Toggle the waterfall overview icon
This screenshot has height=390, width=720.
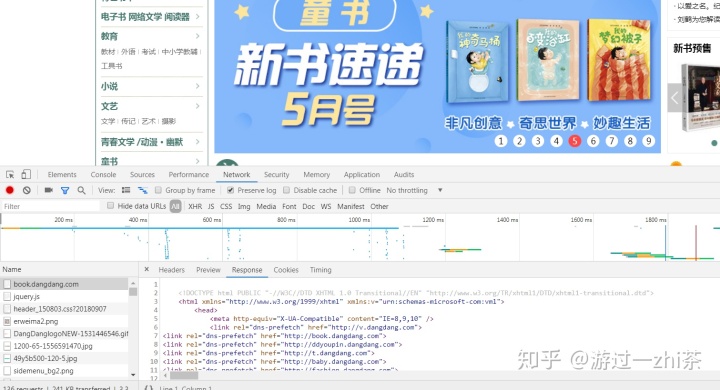142,190
